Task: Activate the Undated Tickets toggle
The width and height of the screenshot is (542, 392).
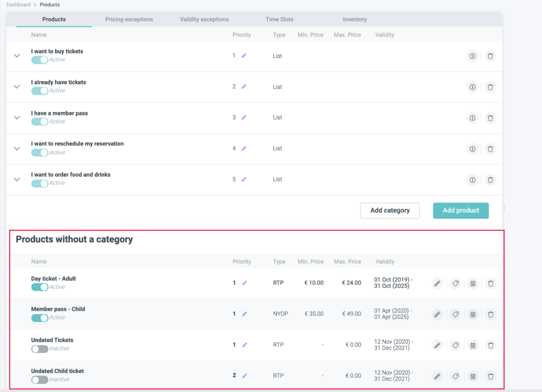Action: pos(39,349)
